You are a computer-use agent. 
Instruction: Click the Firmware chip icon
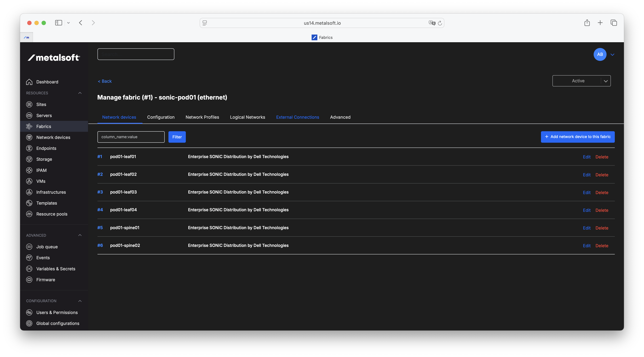point(29,279)
